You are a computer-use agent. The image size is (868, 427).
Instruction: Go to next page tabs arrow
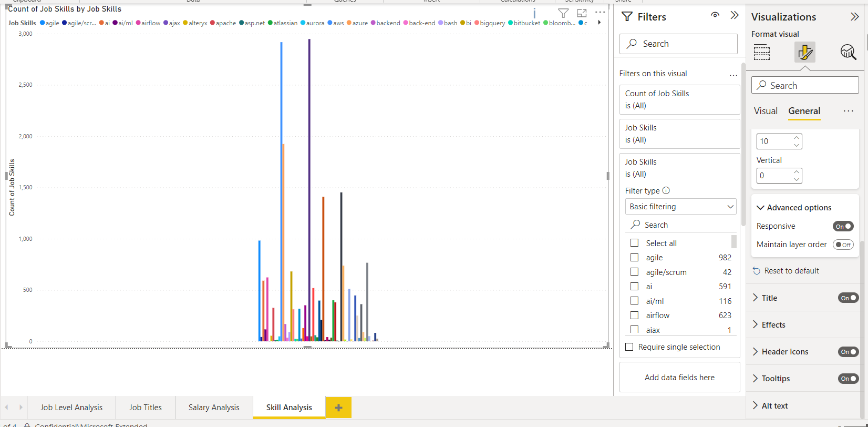point(20,408)
